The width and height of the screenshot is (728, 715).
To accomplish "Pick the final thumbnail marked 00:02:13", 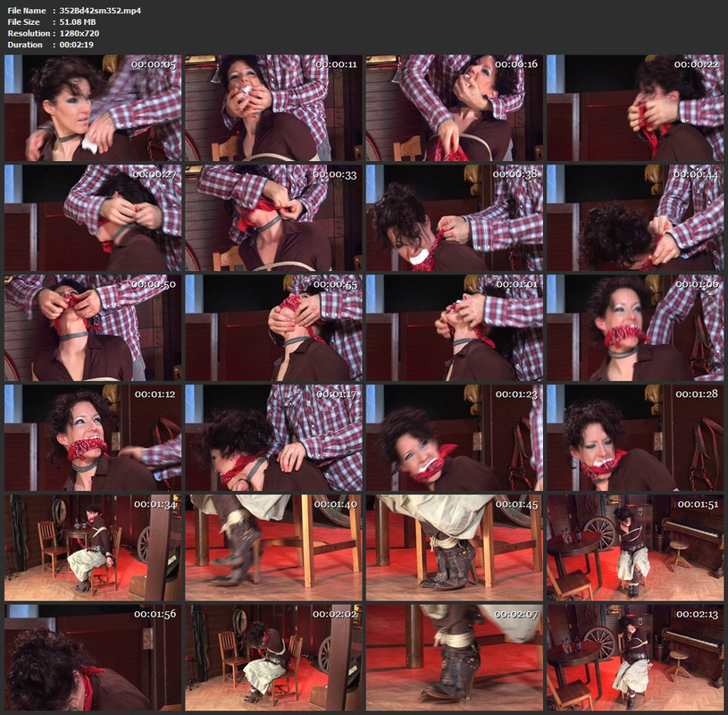I will 635,658.
